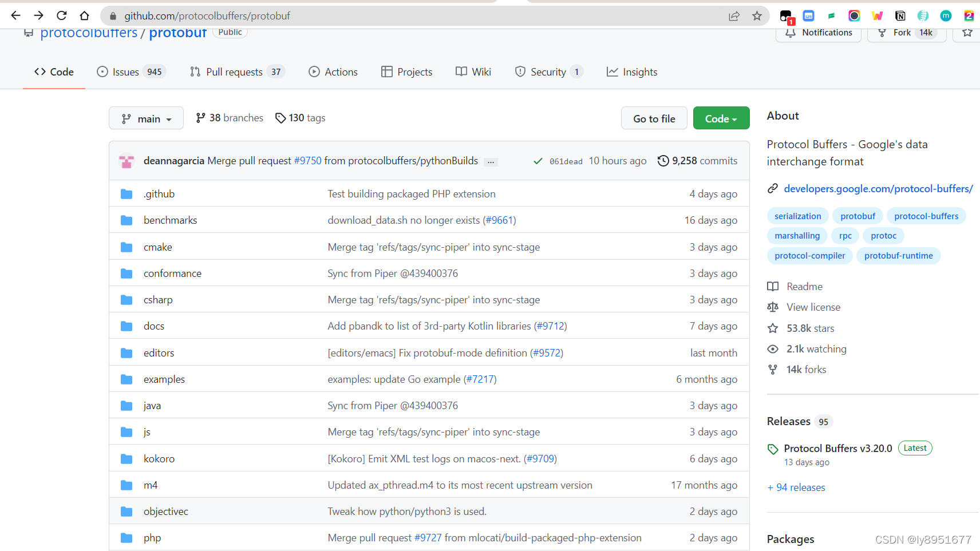Viewport: 980px width, 551px height.
Task: Click the share page icon in address bar
Action: point(734,16)
